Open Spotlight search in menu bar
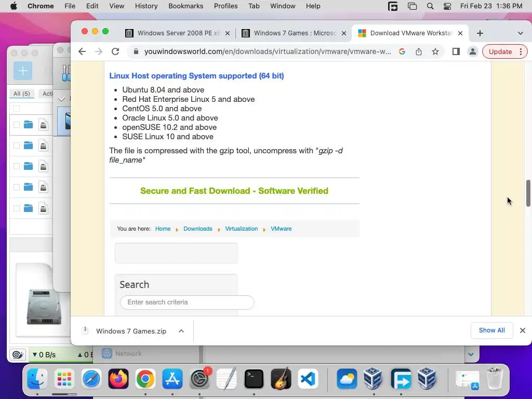This screenshot has width=532, height=399. 430,6
